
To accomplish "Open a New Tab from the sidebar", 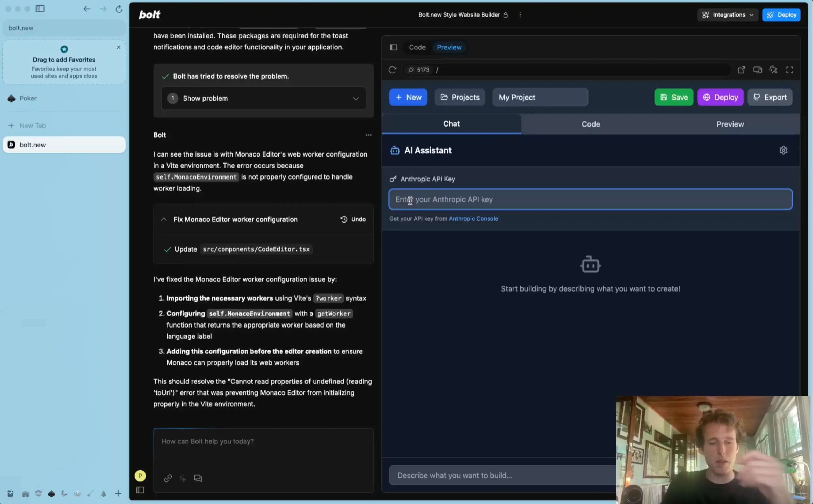I will [x=64, y=126].
